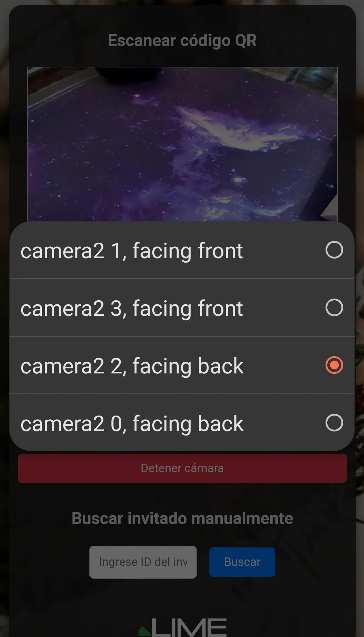Select the camera2 1 front radio button
Screen dimensions: 364x637
coord(334,250)
